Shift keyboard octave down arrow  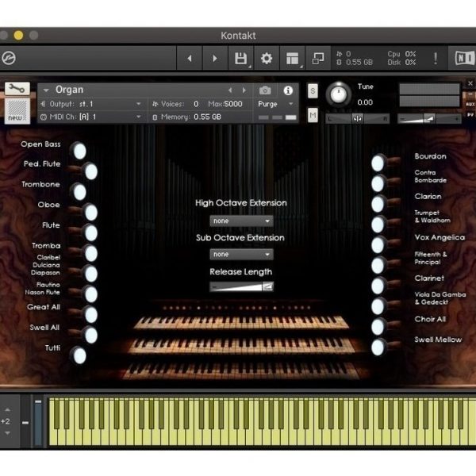tap(8, 433)
